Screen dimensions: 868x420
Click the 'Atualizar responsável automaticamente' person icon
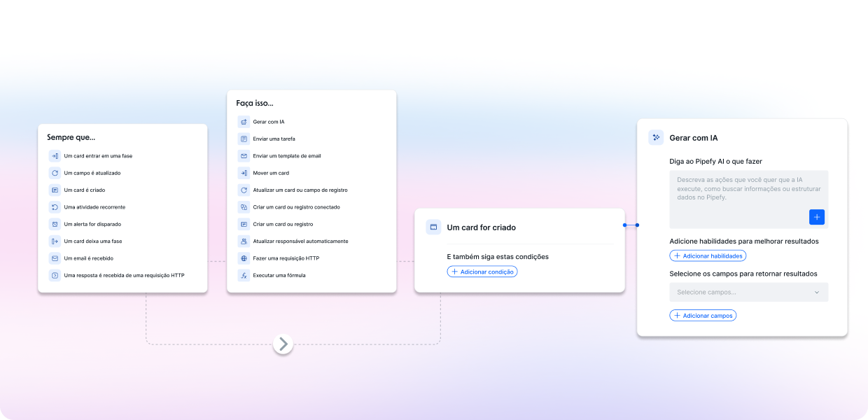pyautogui.click(x=244, y=241)
